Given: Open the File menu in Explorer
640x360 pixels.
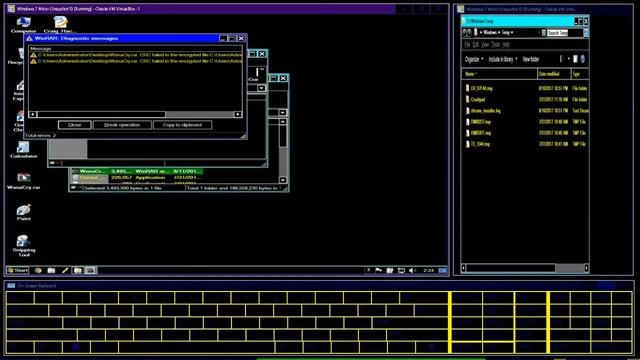Looking at the screenshot, I should (x=467, y=44).
